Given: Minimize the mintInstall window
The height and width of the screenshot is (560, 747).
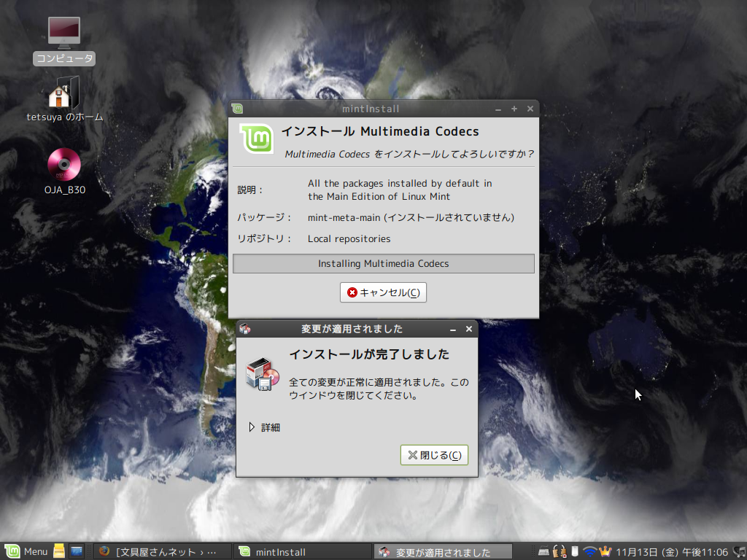Looking at the screenshot, I should tap(498, 109).
